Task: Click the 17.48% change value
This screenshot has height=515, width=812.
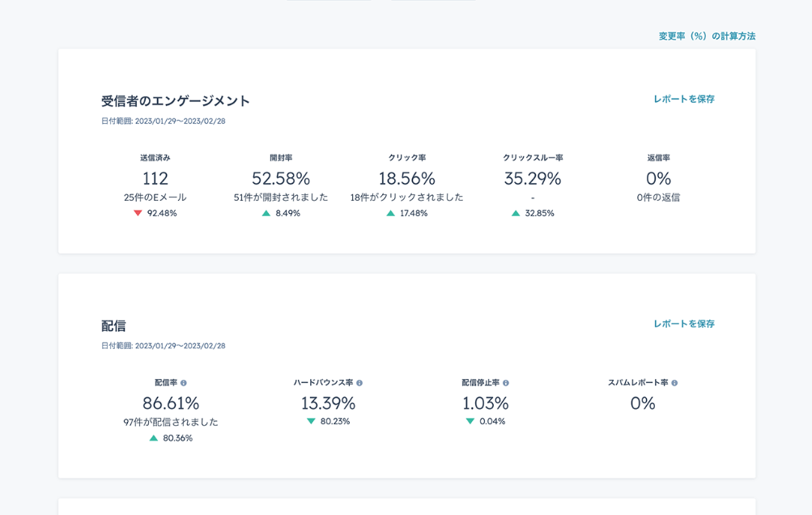Action: (x=414, y=213)
